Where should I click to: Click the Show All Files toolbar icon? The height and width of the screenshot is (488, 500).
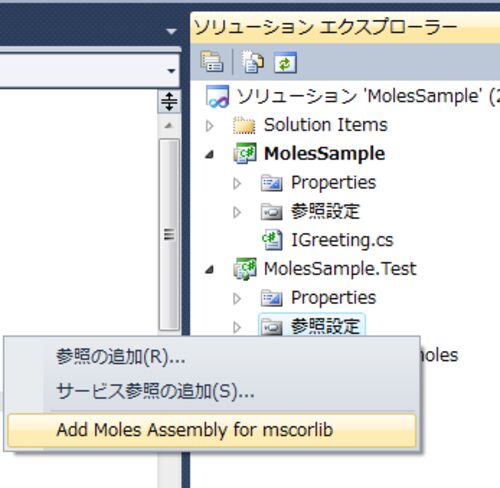click(x=252, y=62)
